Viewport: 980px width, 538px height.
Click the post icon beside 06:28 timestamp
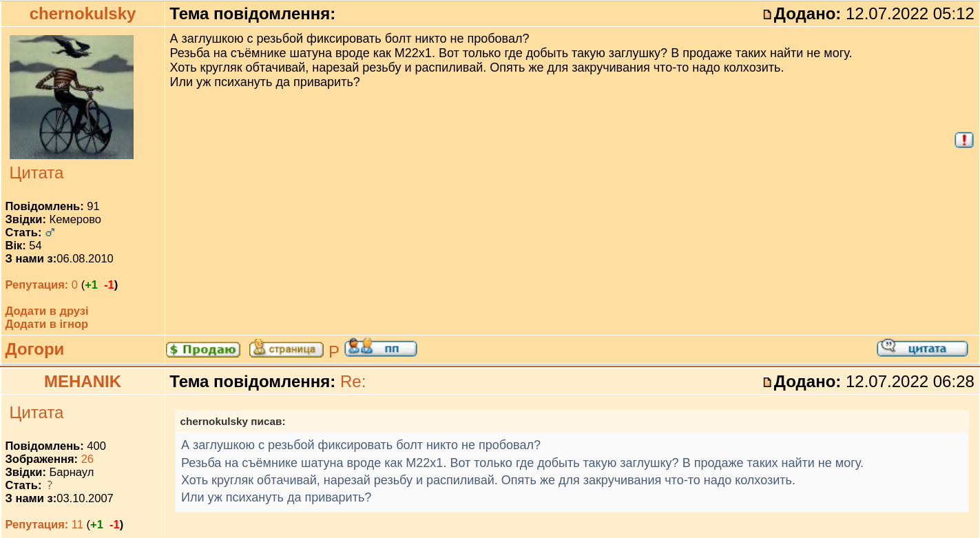pos(767,382)
